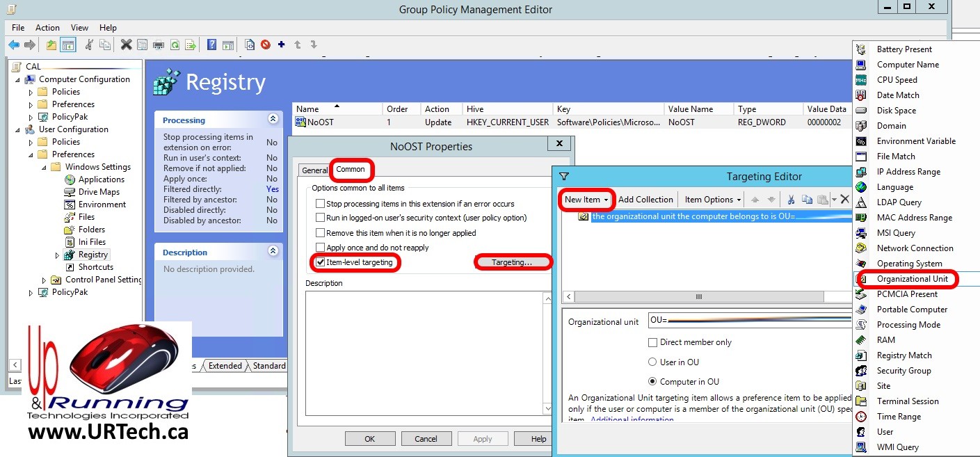Click the Security Group targeting icon
The image size is (980, 457).
pos(861,371)
